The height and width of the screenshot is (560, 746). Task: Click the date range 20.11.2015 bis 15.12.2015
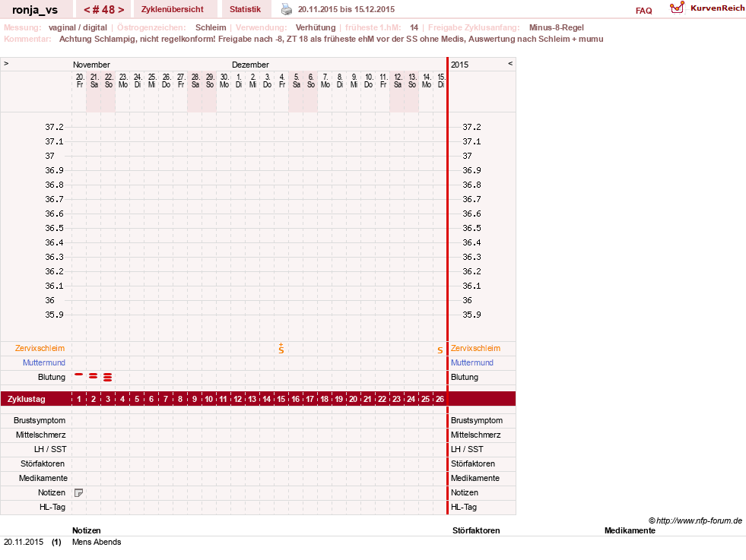(x=346, y=9)
